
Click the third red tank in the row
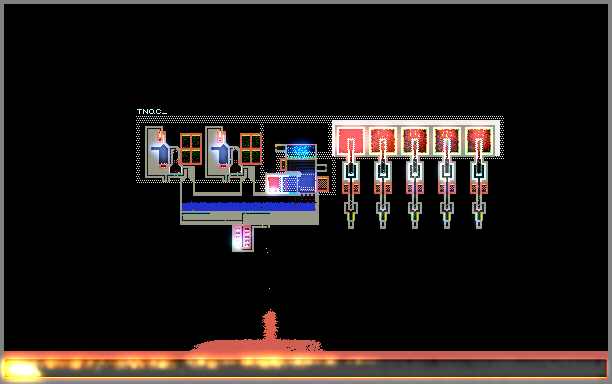click(415, 141)
